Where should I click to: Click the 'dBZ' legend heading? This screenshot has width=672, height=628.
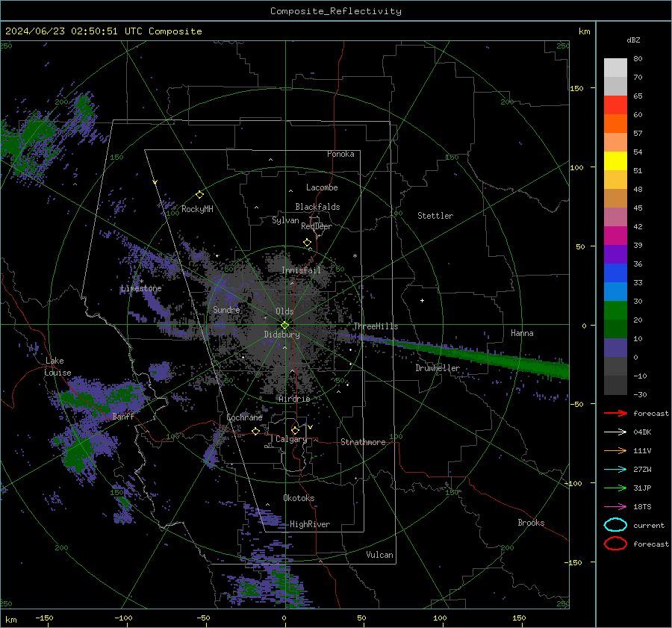tap(633, 40)
